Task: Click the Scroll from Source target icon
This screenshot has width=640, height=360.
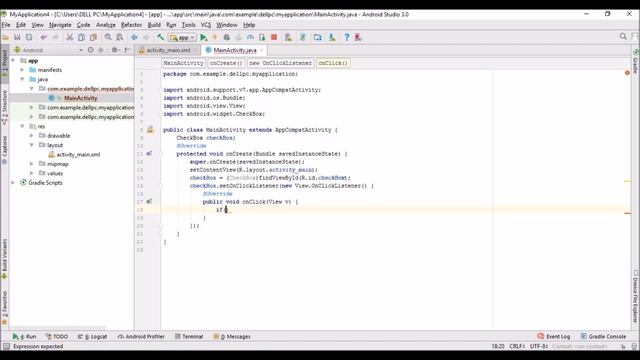Action: [90, 50]
